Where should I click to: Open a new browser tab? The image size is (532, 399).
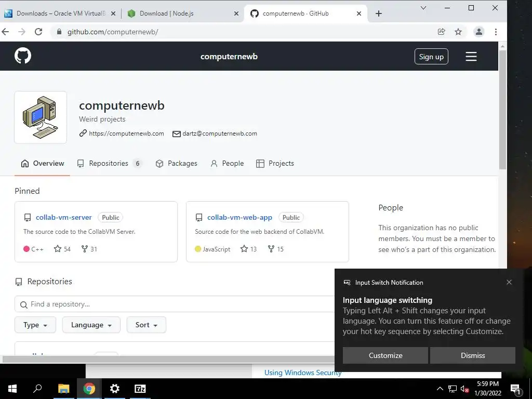pos(379,14)
